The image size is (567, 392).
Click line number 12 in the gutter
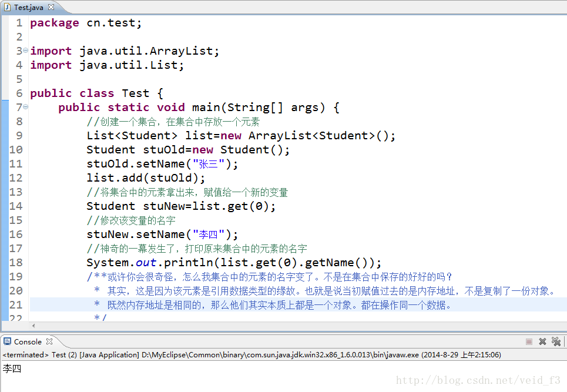tap(16, 178)
